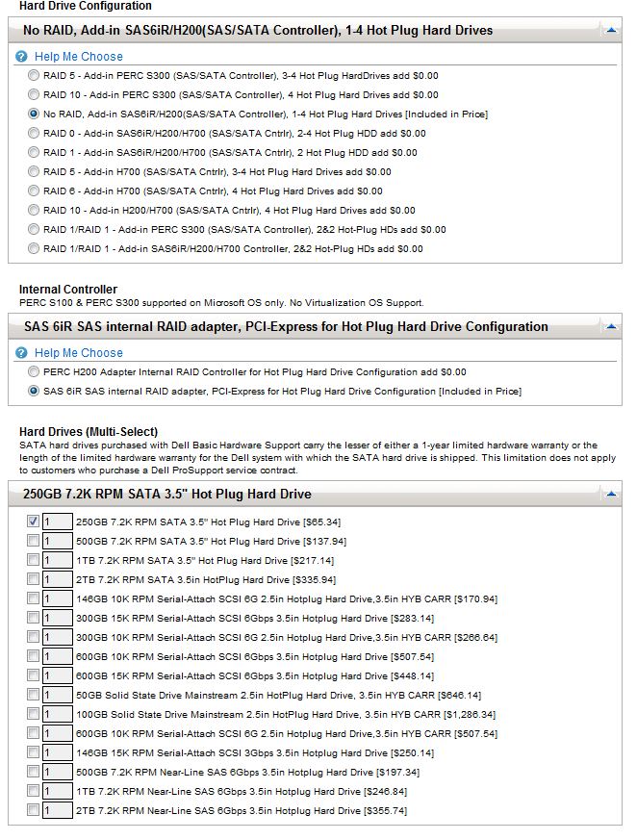Check the 1TB Near-Line SAS drive
This screenshot has width=637, height=840.
coord(34,791)
